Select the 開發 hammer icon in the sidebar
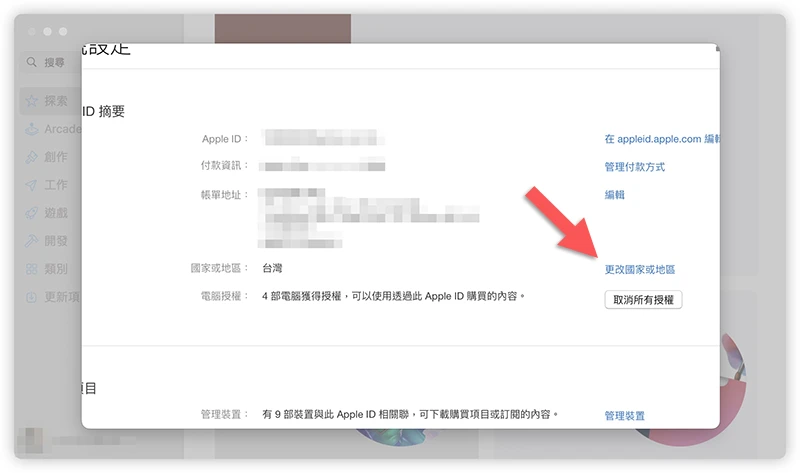Image resolution: width=800 pixels, height=473 pixels. [32, 241]
